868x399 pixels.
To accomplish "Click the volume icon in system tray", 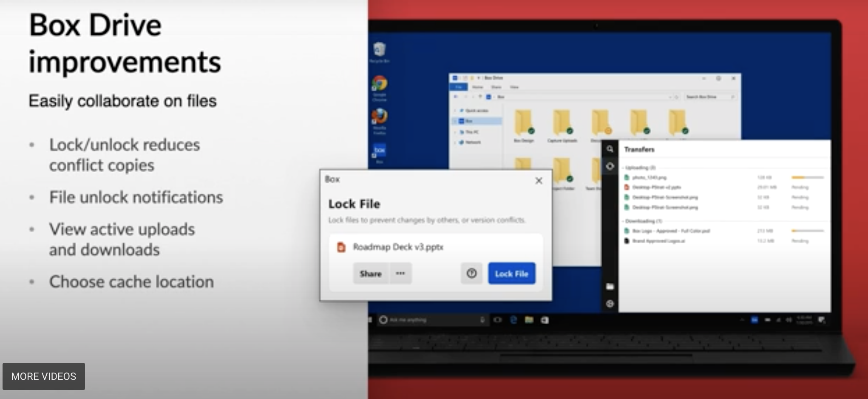I will pyautogui.click(x=789, y=320).
